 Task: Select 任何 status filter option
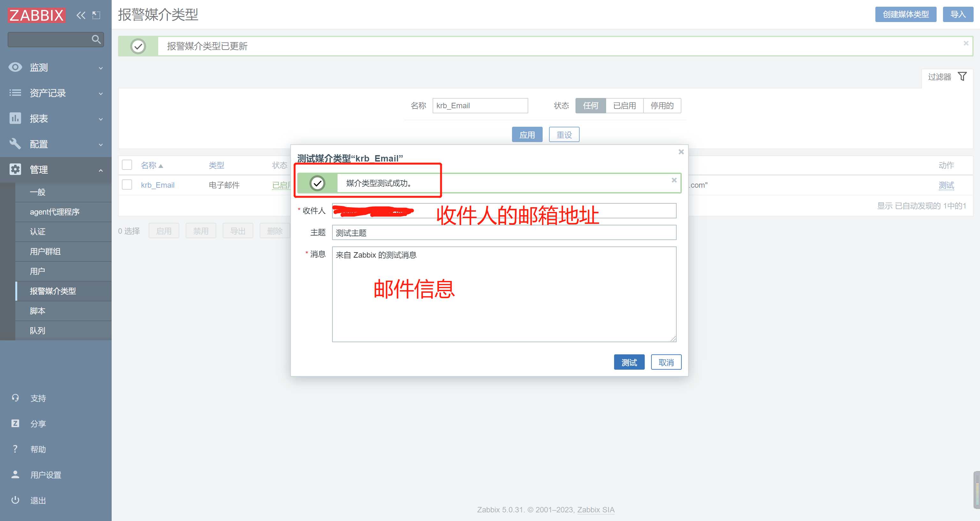tap(590, 105)
